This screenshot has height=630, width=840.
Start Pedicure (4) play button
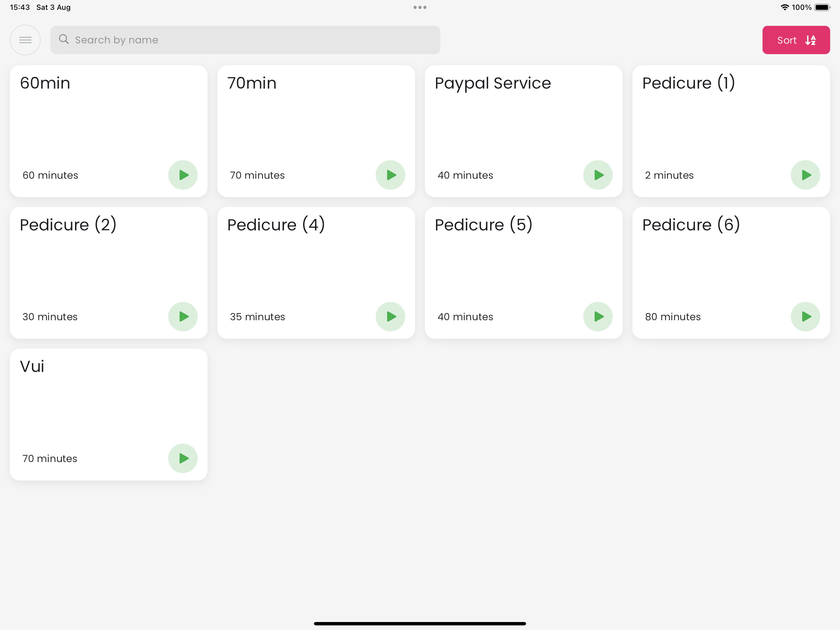pyautogui.click(x=390, y=317)
